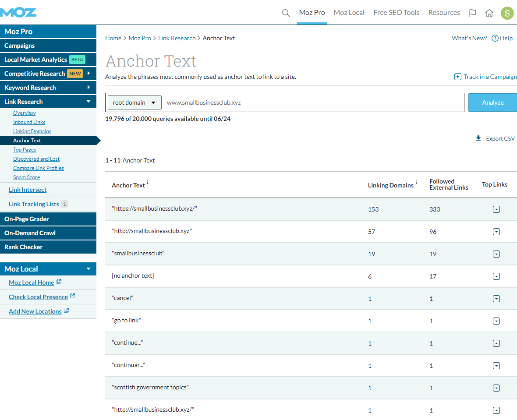Screen dimensions: 517x420
Task: Open the Help link text
Action: (x=506, y=38)
